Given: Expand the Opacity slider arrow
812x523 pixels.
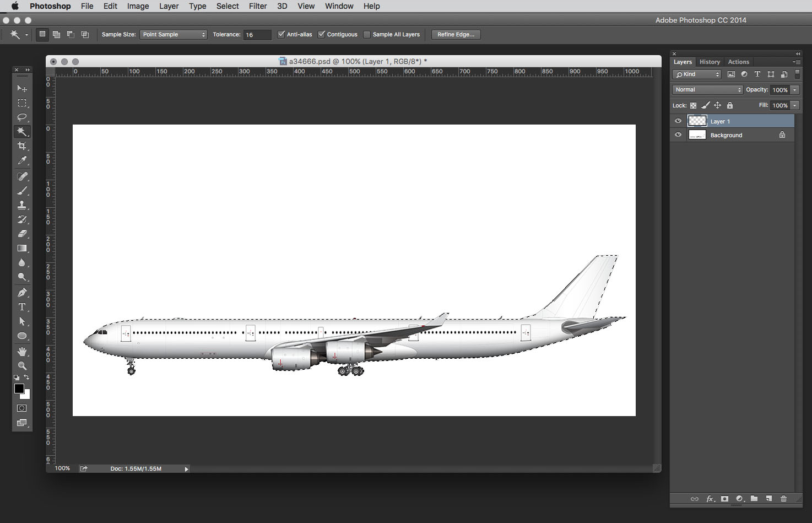Looking at the screenshot, I should click(x=795, y=90).
